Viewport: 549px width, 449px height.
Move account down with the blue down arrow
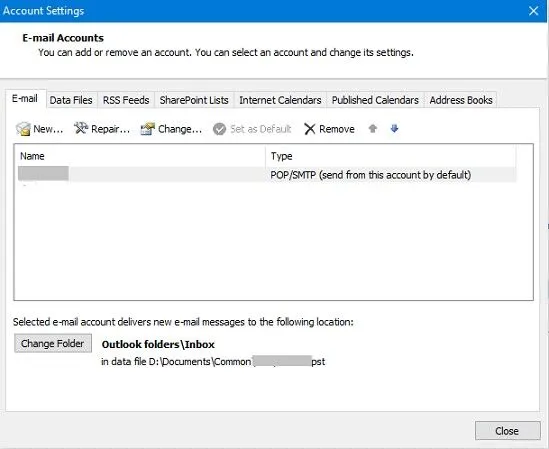(x=394, y=129)
